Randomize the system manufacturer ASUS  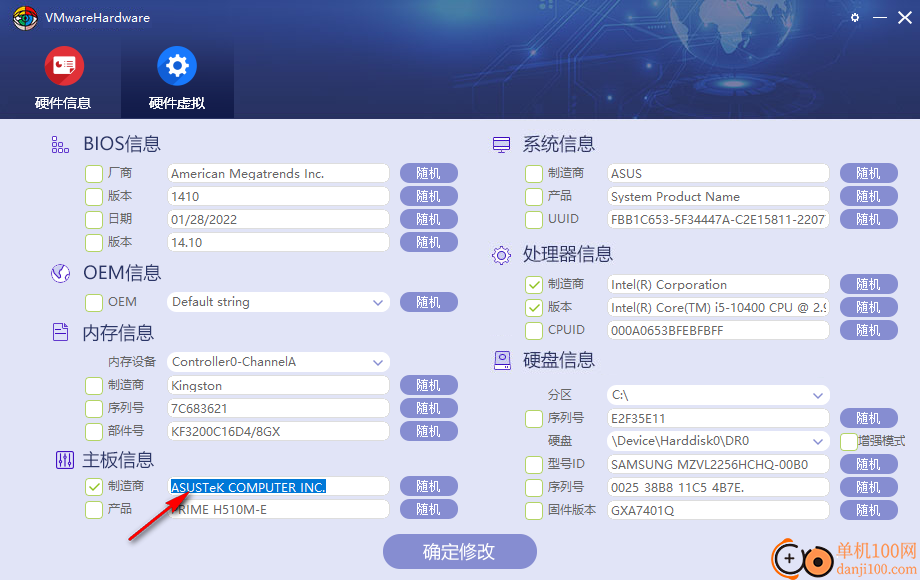pyautogui.click(x=868, y=174)
